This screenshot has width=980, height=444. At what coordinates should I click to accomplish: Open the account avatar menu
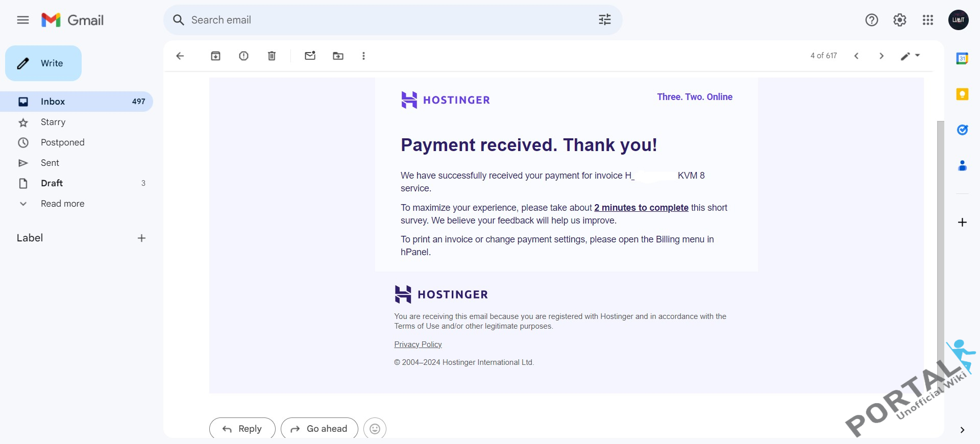pyautogui.click(x=959, y=20)
